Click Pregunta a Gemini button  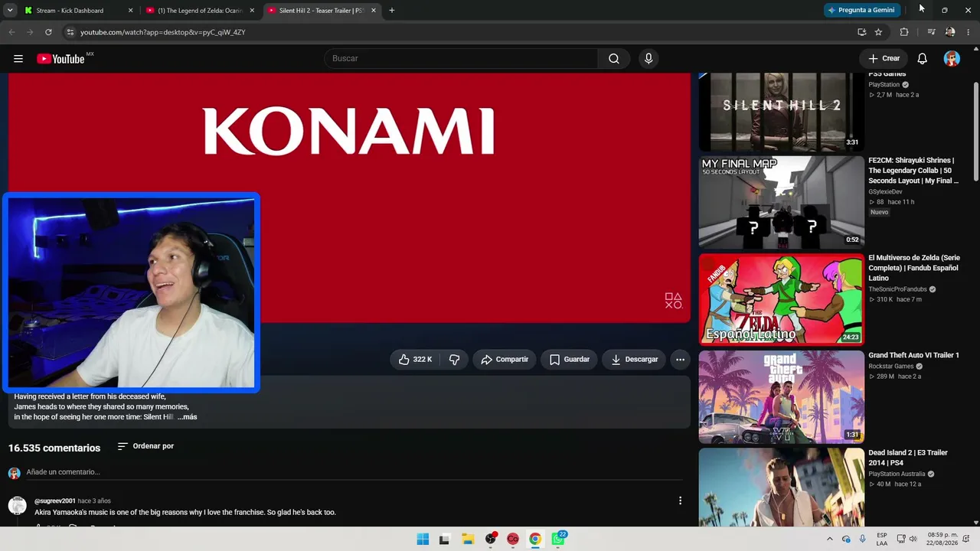click(861, 10)
